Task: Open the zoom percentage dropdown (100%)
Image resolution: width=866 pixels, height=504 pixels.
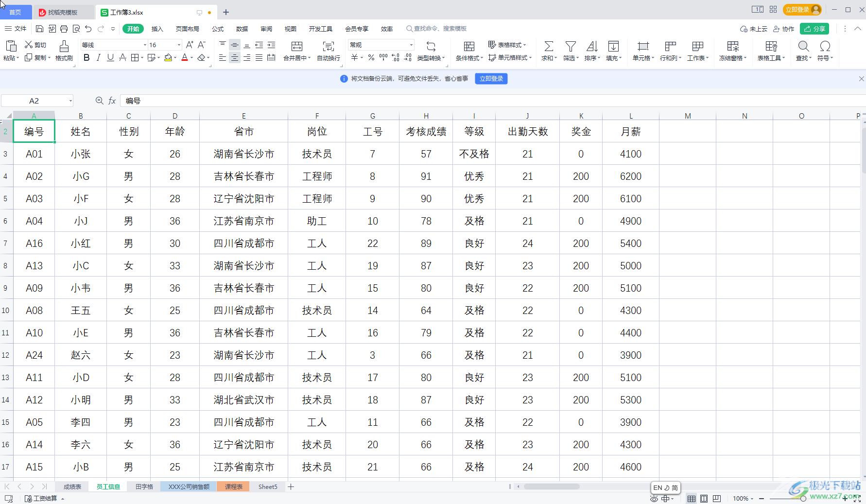Action: [743, 499]
